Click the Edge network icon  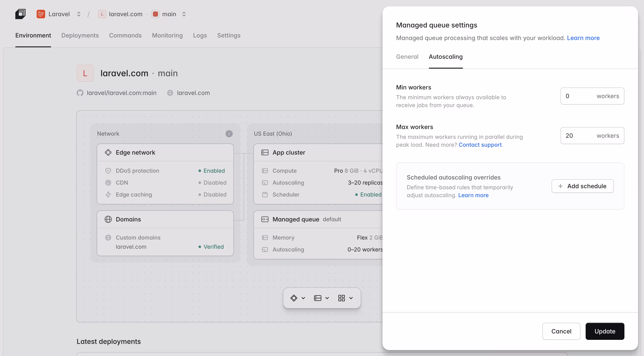108,152
